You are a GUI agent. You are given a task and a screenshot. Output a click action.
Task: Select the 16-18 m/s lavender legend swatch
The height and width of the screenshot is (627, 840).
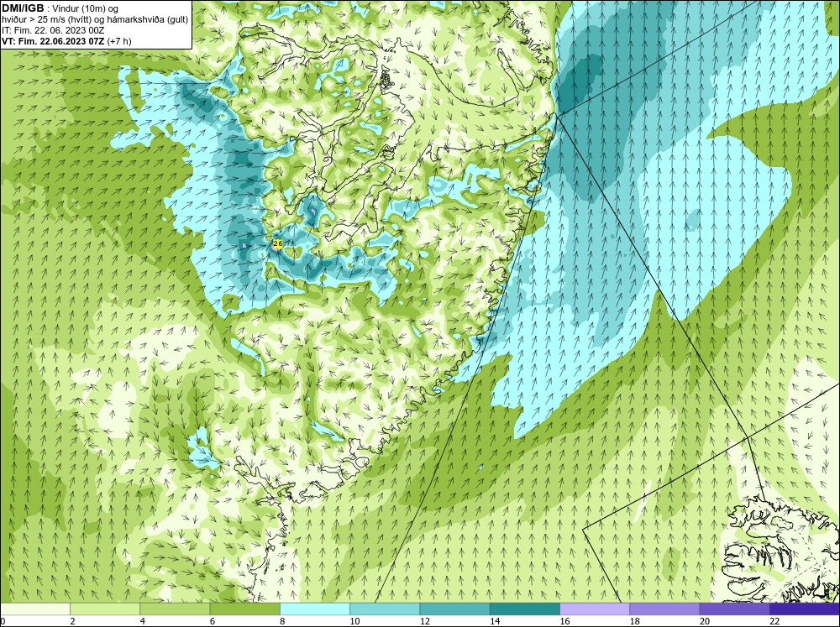point(595,609)
